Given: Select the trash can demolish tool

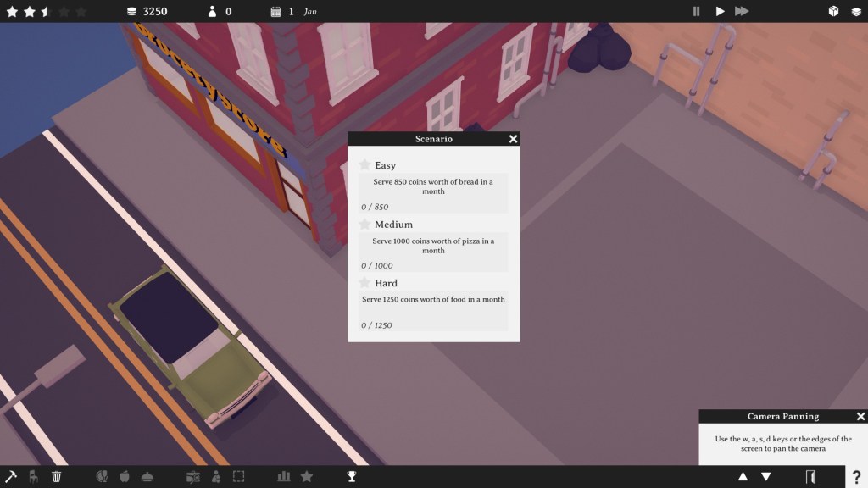Looking at the screenshot, I should pos(57,476).
